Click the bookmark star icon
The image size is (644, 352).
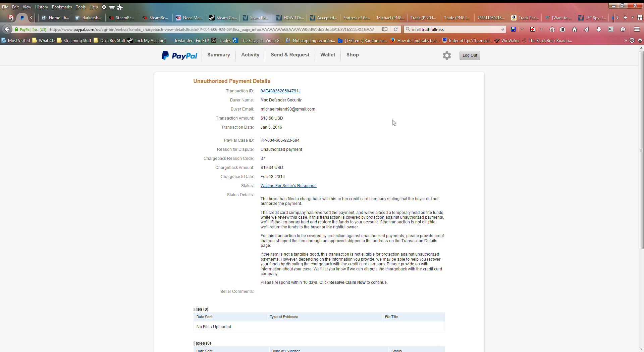point(552,30)
